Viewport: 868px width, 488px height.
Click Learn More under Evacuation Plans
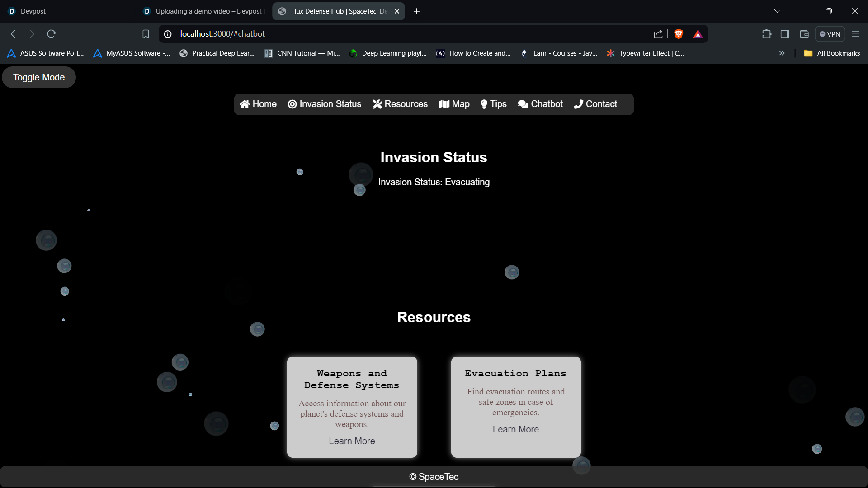pyautogui.click(x=515, y=429)
